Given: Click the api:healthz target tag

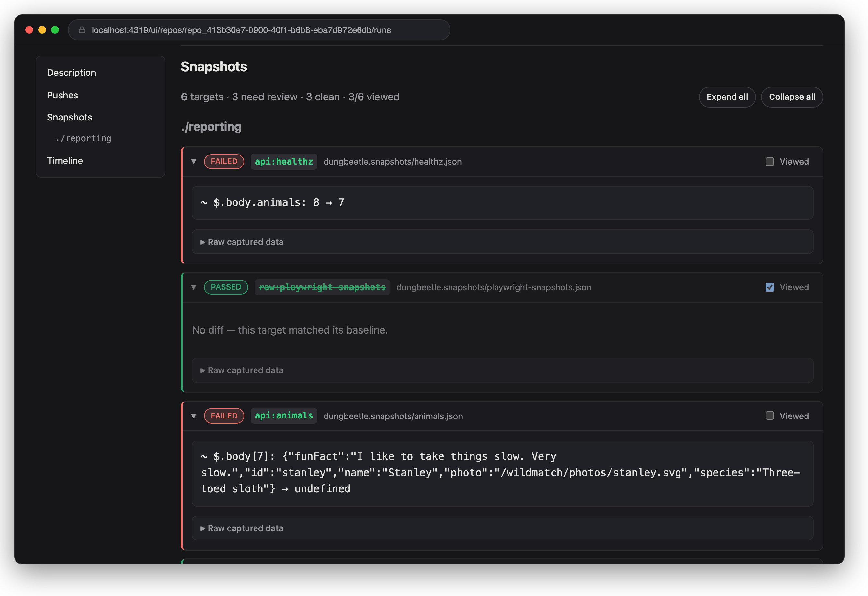Looking at the screenshot, I should [x=284, y=162].
